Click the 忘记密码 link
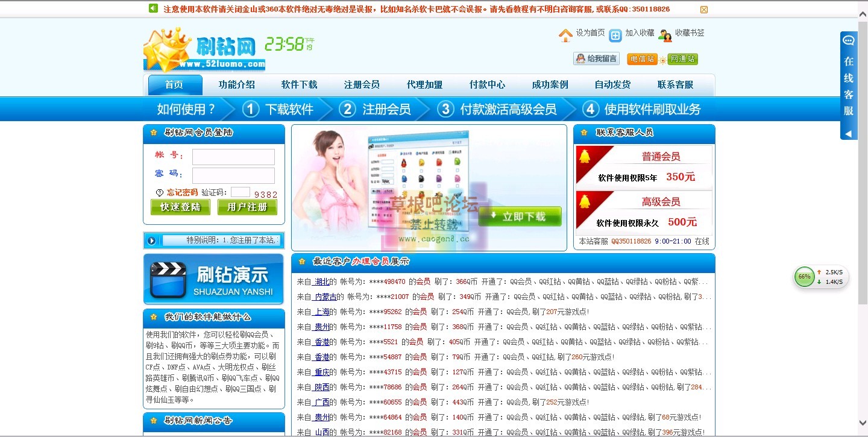This screenshot has height=437, width=868. click(182, 193)
